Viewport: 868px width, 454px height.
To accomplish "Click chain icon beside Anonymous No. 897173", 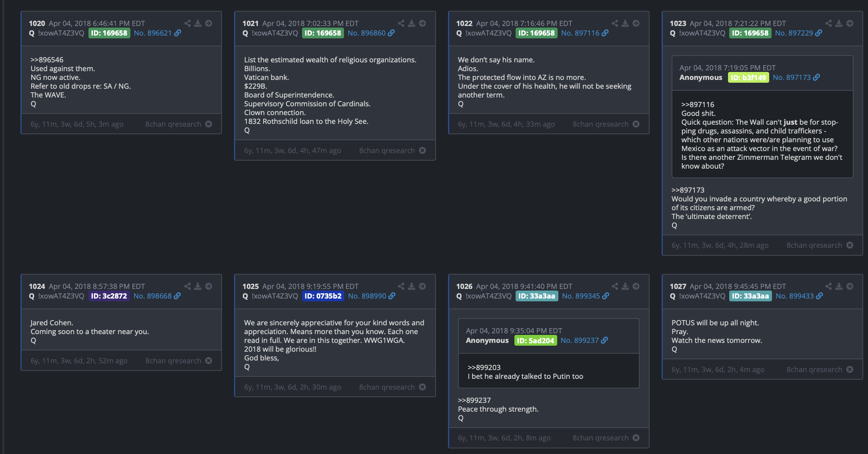I will click(817, 78).
